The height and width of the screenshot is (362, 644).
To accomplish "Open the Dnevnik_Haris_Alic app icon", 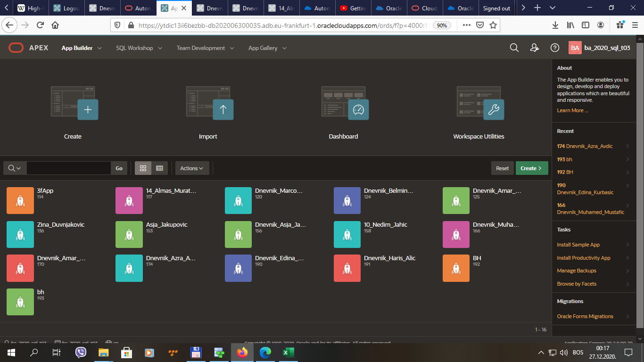I will click(x=347, y=268).
